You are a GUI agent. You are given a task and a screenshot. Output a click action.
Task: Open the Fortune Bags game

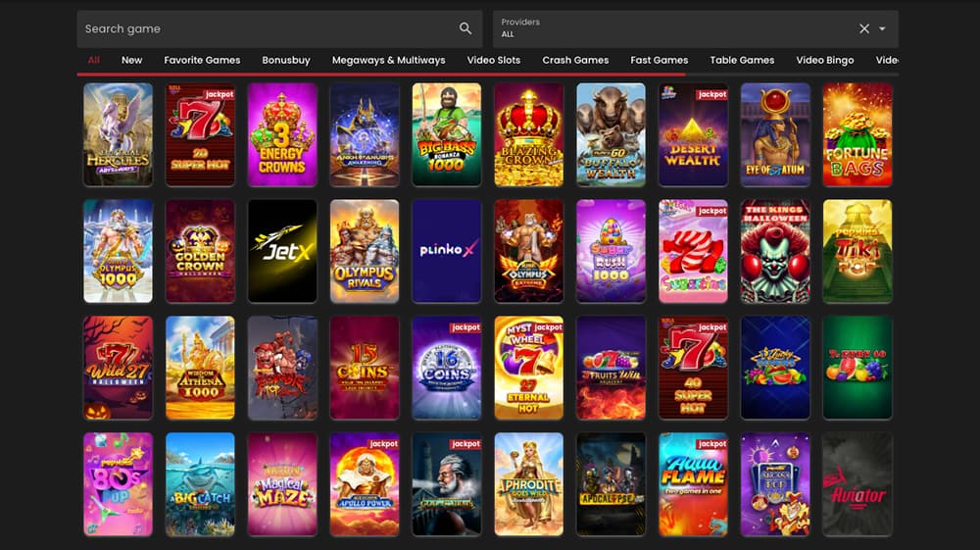857,135
